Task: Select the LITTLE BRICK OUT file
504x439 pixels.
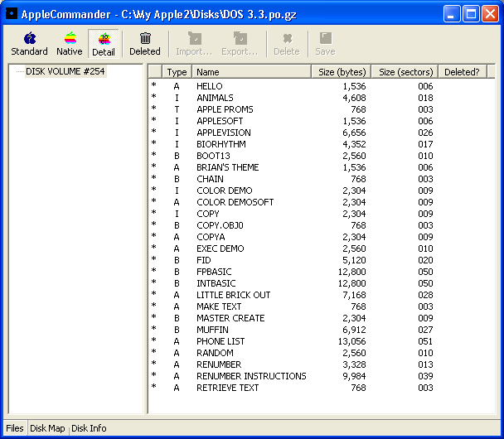Action: pos(233,295)
